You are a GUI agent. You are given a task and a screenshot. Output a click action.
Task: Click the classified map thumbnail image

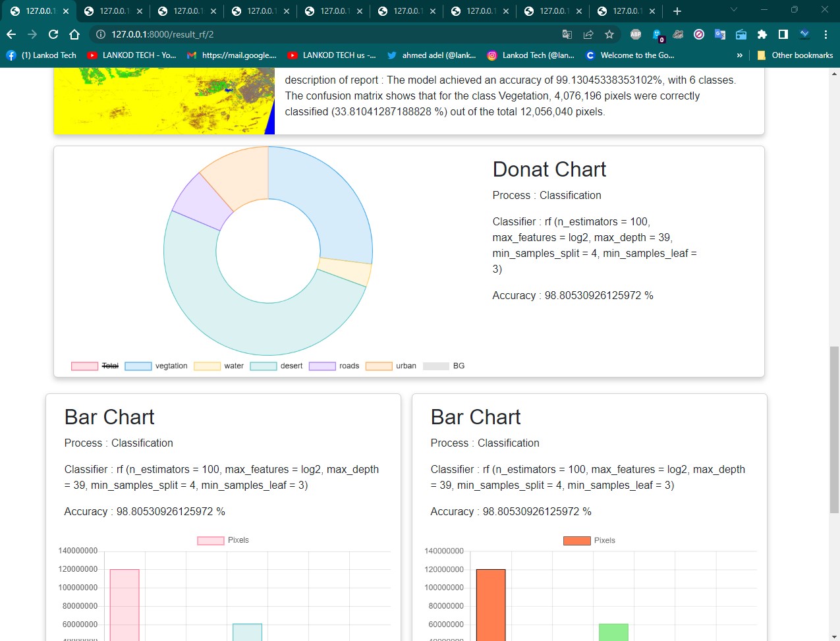[164, 101]
